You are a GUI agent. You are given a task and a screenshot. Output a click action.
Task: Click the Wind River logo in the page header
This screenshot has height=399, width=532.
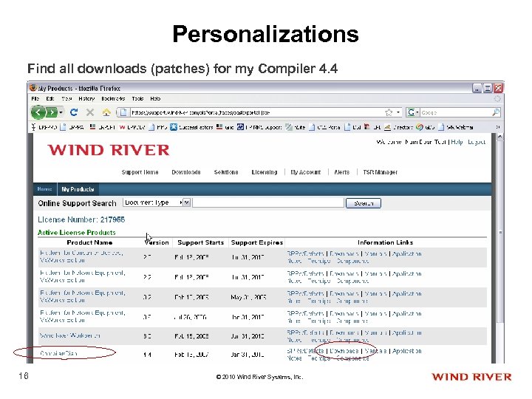click(x=108, y=150)
